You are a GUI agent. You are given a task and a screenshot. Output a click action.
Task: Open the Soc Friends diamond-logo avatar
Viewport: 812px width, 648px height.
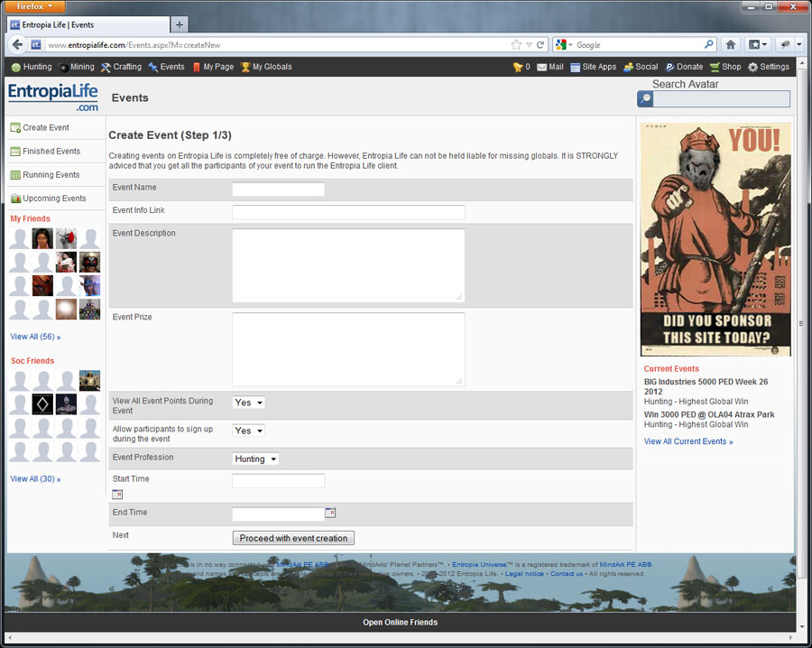click(42, 404)
